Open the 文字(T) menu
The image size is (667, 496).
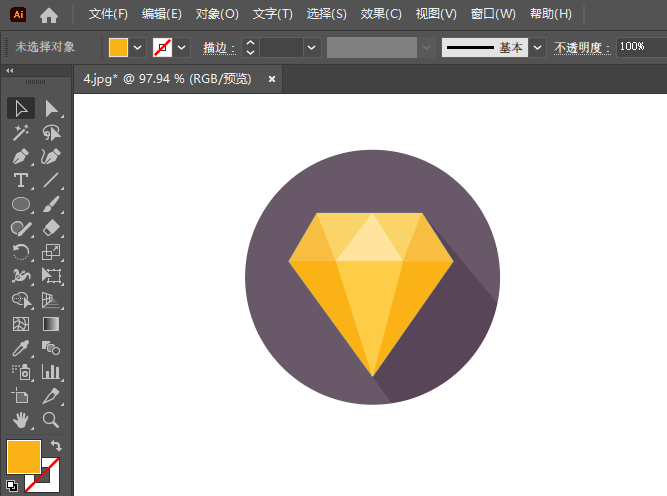click(273, 14)
